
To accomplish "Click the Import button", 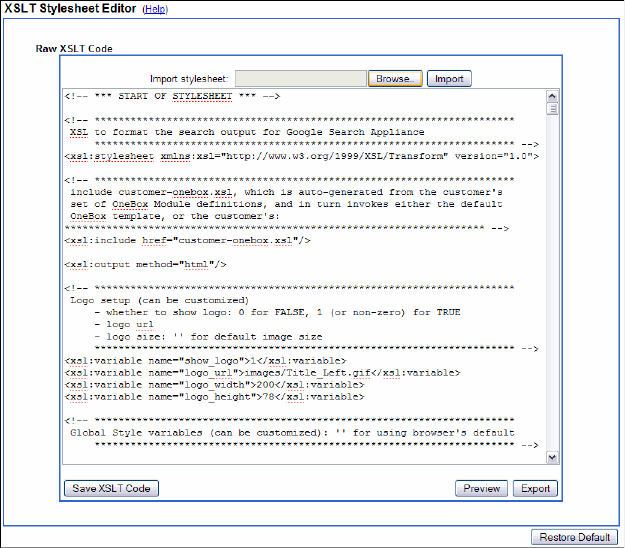I will pos(449,79).
